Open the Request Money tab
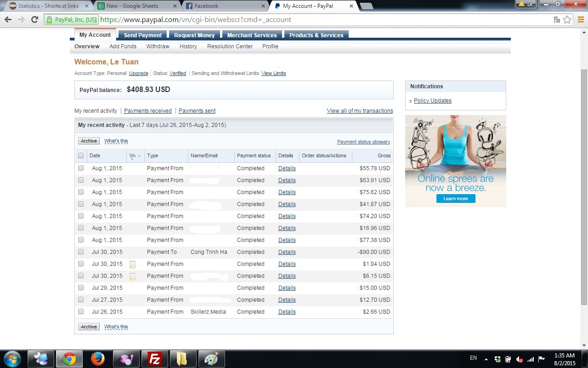This screenshot has height=368, width=588. (x=194, y=35)
